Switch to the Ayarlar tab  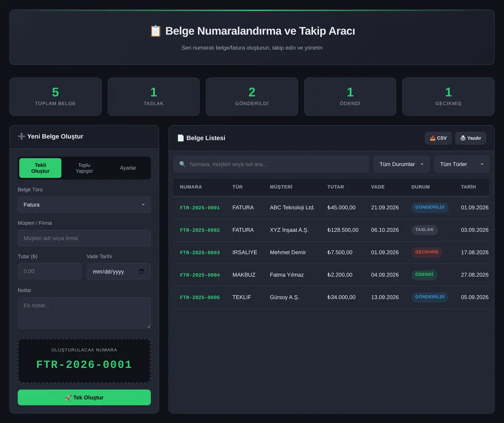tap(128, 168)
